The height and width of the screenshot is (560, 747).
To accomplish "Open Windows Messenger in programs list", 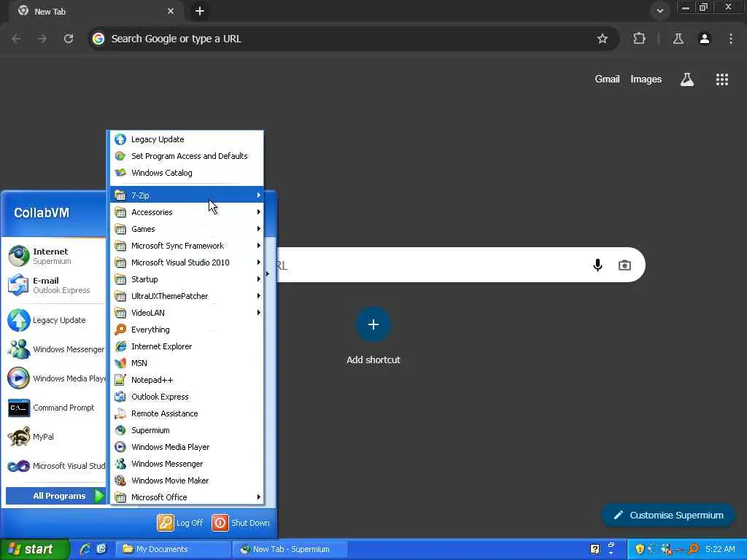I will pos(187,463).
